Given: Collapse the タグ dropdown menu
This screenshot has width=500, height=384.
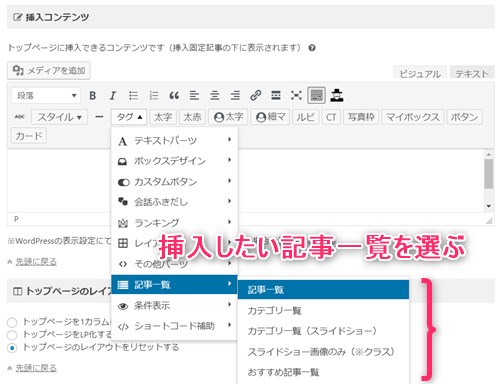Looking at the screenshot, I should pos(129,117).
